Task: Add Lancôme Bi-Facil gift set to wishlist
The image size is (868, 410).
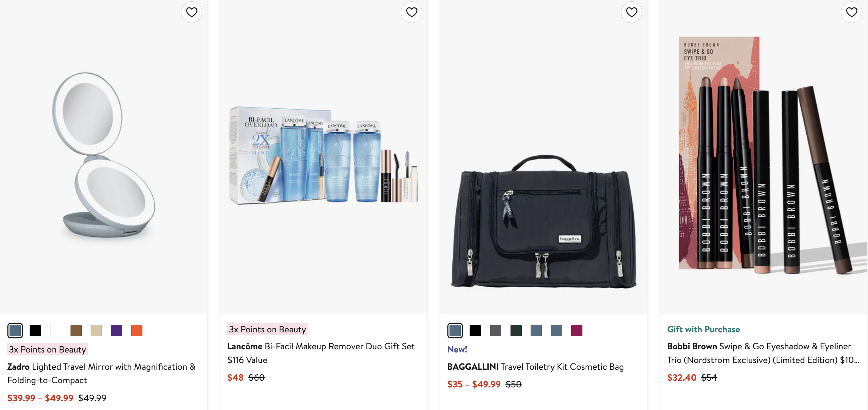Action: (411, 12)
